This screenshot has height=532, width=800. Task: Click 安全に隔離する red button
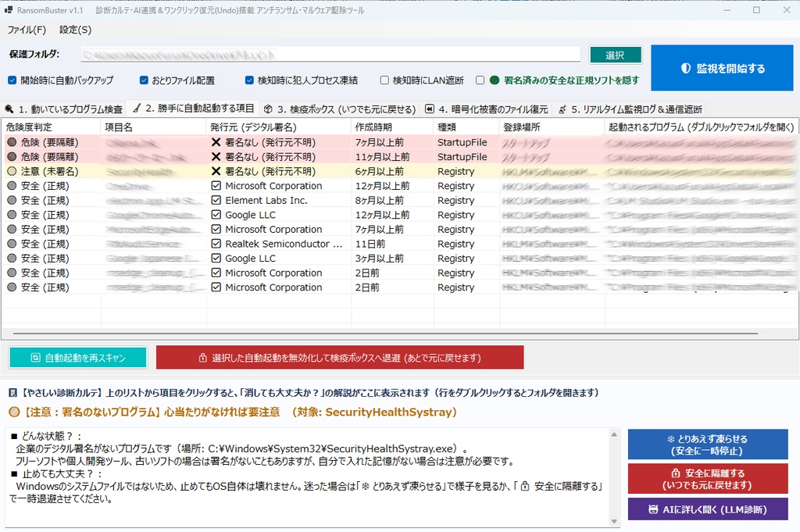click(708, 479)
